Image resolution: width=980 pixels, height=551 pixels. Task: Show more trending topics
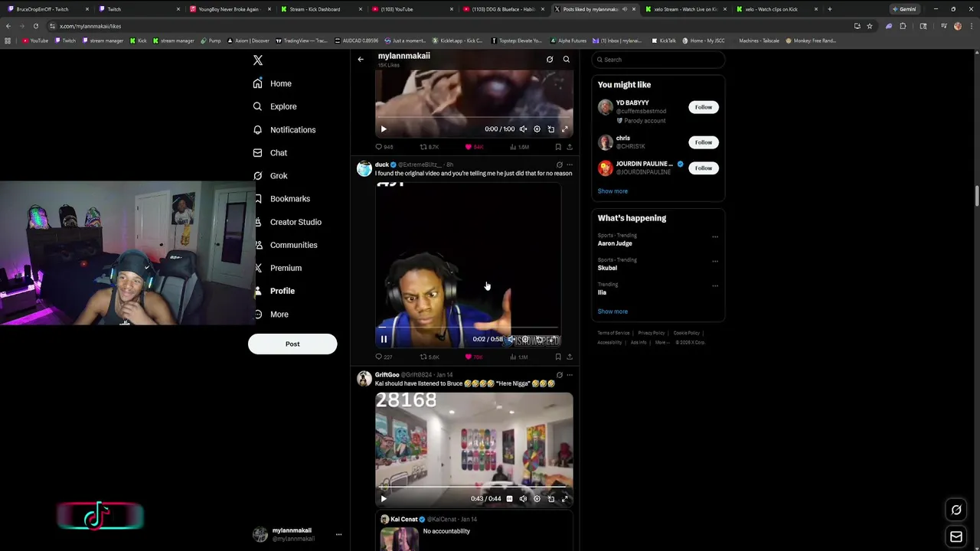(x=612, y=311)
